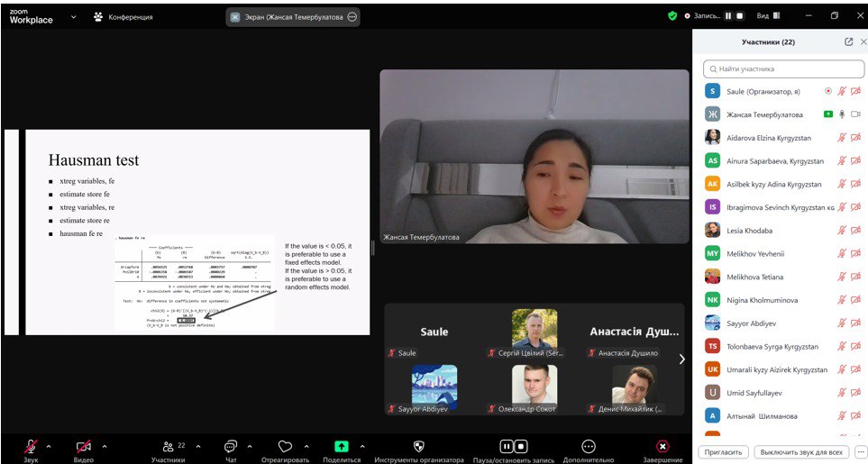Open the Чат panel
The image size is (868, 464).
click(231, 446)
